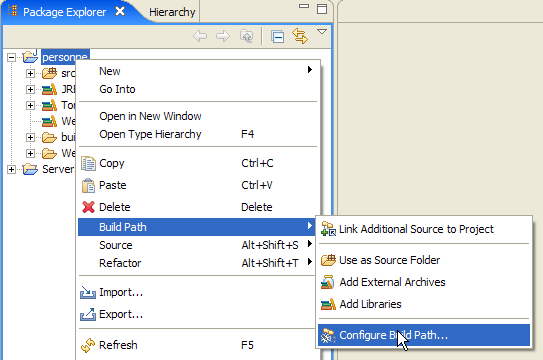Click the Copy pages icon
The height and width of the screenshot is (360, 543).
(x=88, y=163)
